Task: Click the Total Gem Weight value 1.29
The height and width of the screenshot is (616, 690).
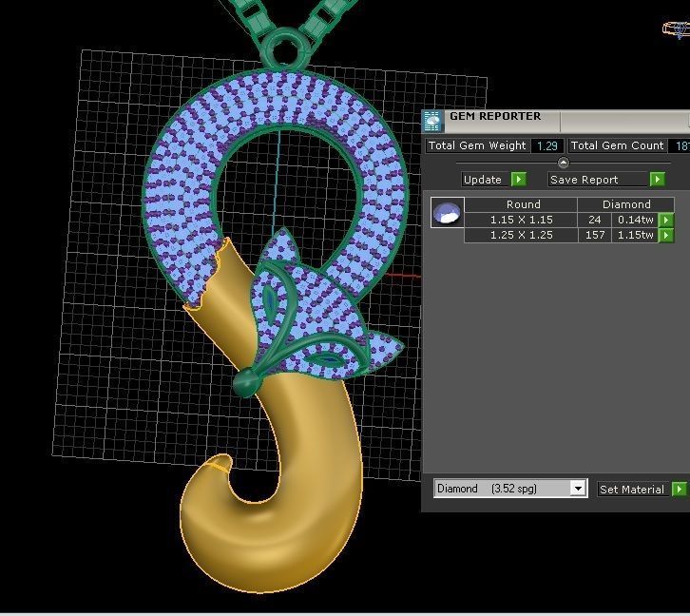Action: click(547, 145)
